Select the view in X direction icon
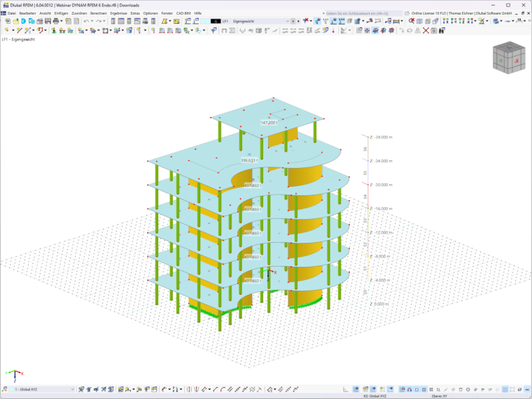 tap(445, 21)
